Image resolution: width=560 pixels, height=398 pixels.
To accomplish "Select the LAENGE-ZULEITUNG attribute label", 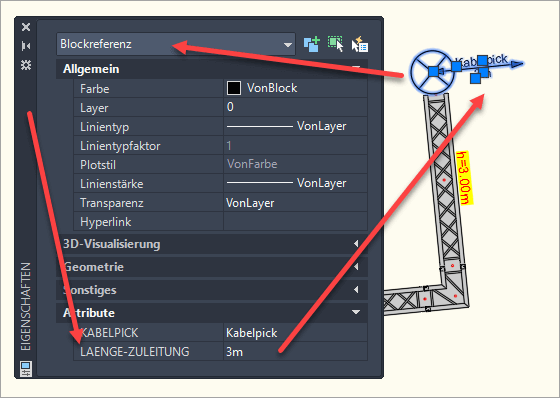I will 135,352.
